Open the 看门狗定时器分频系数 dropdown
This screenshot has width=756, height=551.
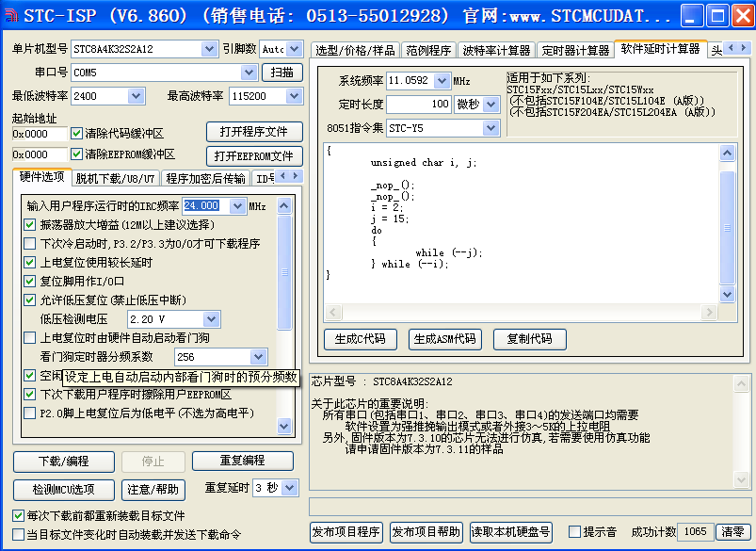(258, 357)
